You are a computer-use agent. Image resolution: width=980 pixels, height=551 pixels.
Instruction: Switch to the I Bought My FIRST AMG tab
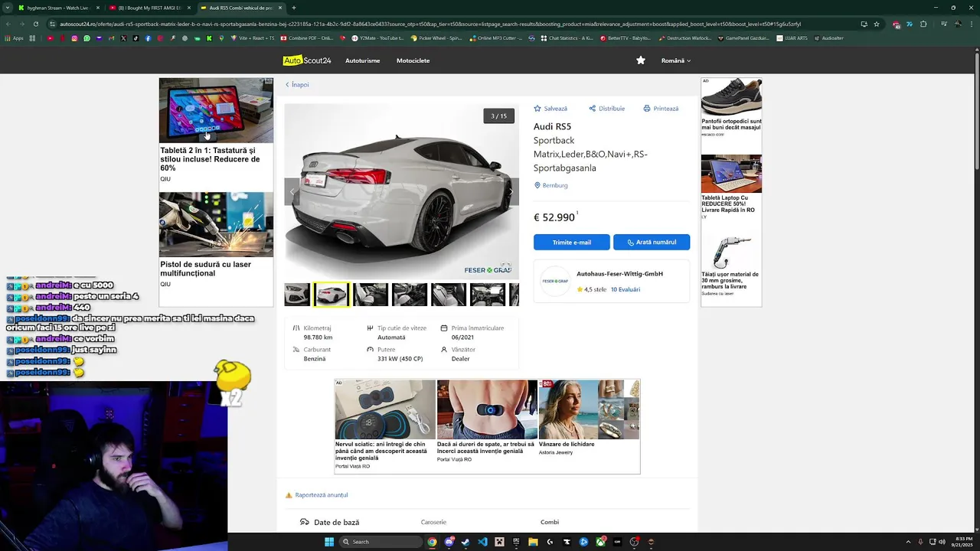click(149, 8)
